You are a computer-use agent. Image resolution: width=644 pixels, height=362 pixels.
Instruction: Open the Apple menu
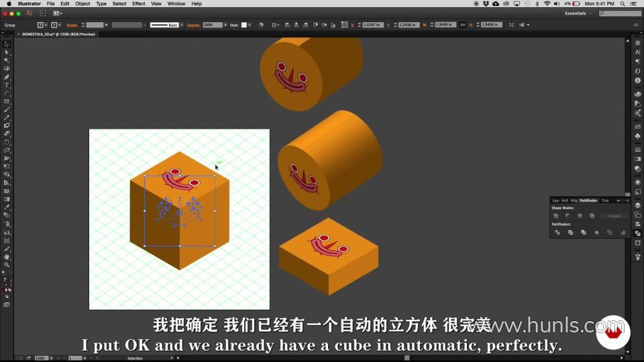tap(9, 4)
